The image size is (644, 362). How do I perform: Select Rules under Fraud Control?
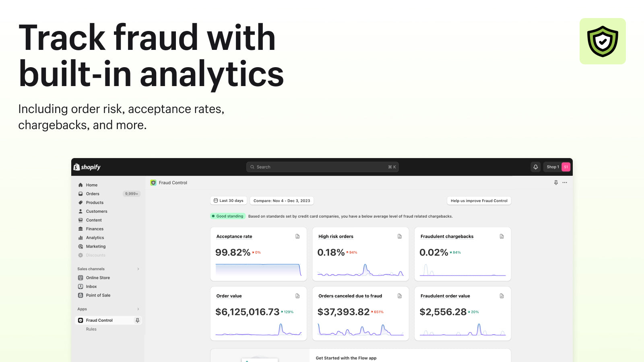[x=91, y=329]
